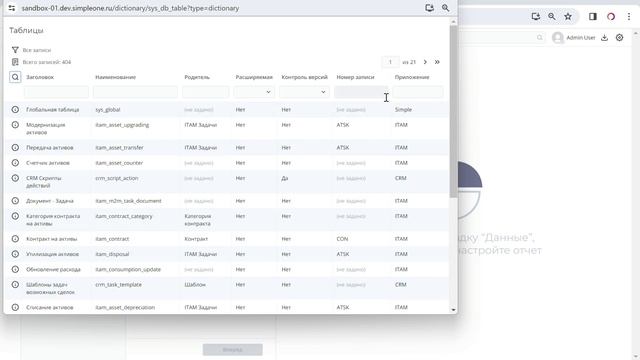This screenshot has width=640, height=360.
Task: Open info icon for Передача активов row
Action: [x=15, y=147]
